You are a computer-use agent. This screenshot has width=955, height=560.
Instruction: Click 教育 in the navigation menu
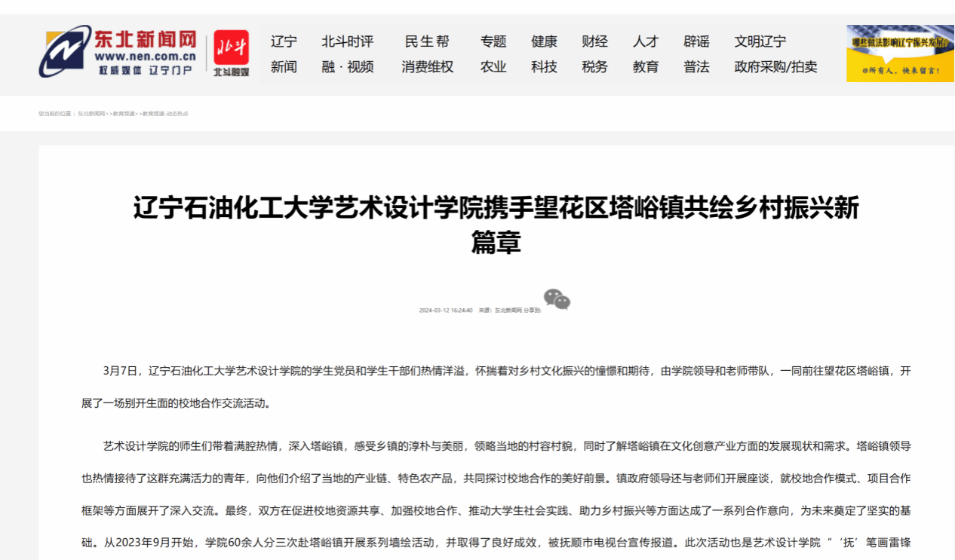tap(645, 67)
